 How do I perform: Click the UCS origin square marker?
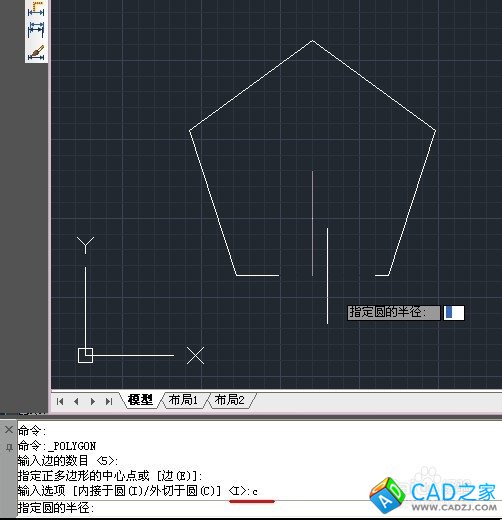tap(85, 355)
